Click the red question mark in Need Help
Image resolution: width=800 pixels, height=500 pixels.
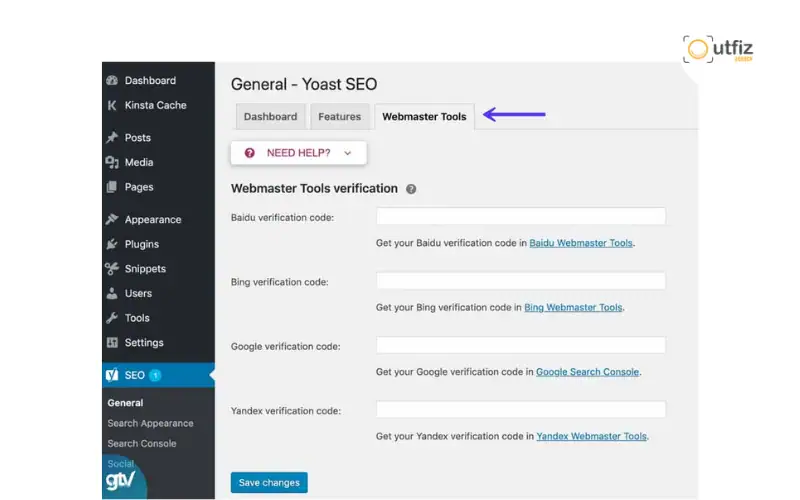249,153
